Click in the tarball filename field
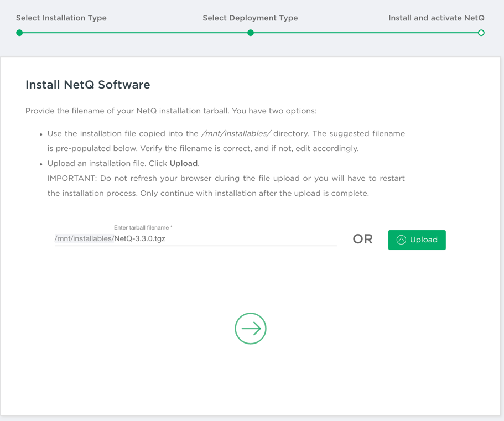504x421 pixels. coord(221,239)
